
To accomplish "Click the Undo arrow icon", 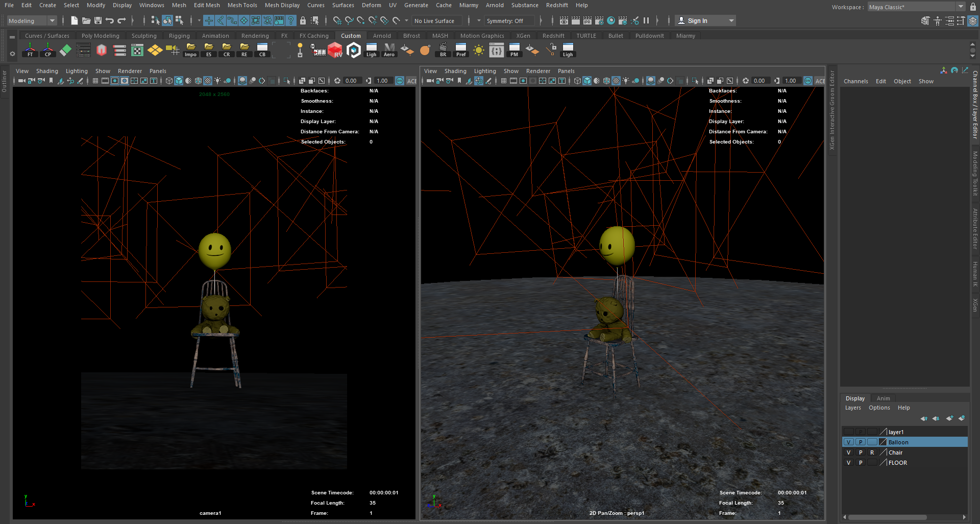I will tap(110, 20).
